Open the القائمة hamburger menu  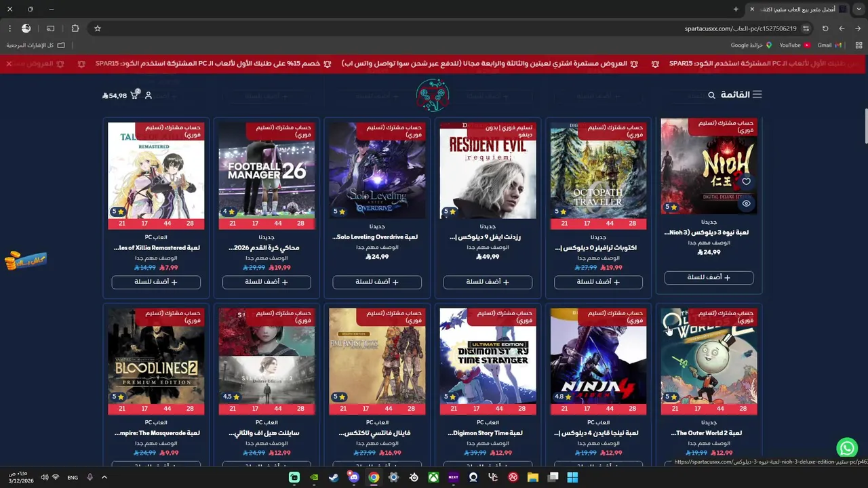pos(741,95)
